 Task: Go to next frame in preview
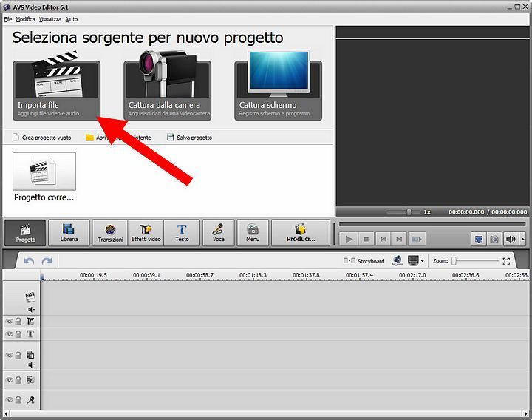tap(399, 239)
